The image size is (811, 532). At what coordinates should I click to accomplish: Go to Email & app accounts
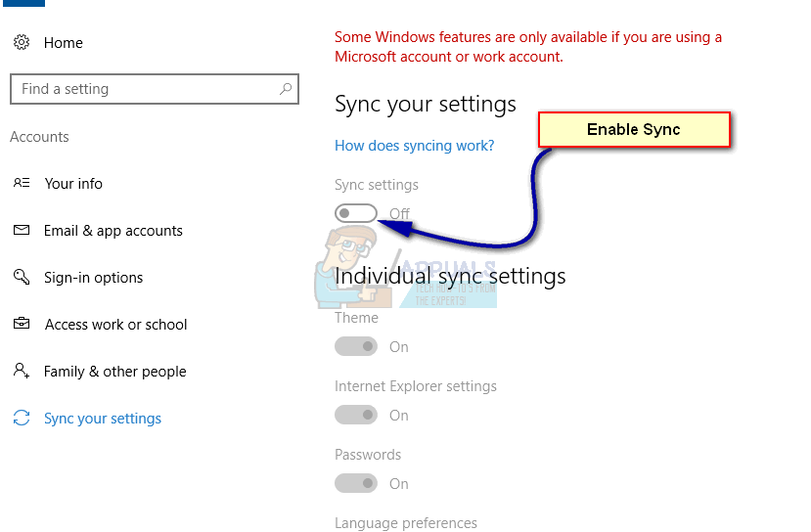(113, 231)
